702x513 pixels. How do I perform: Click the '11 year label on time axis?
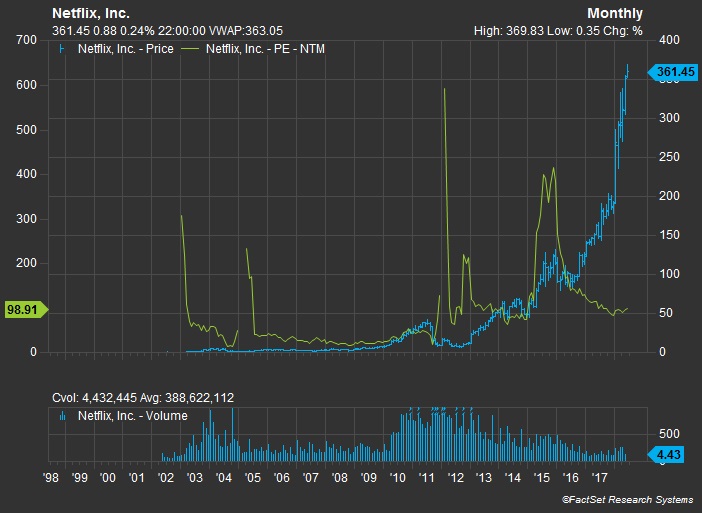[x=426, y=478]
